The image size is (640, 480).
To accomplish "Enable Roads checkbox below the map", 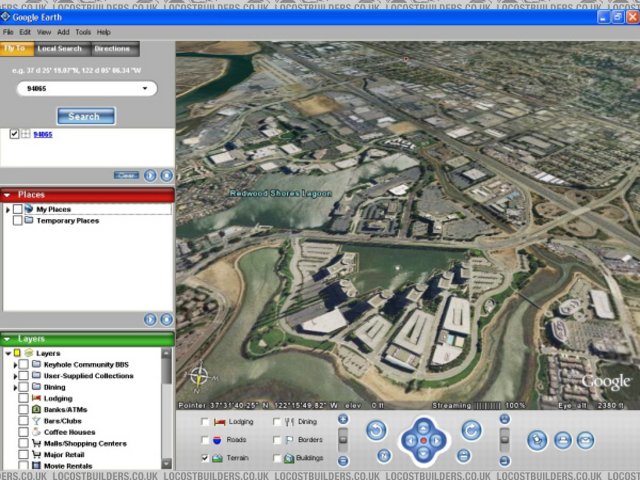I will (x=205, y=440).
